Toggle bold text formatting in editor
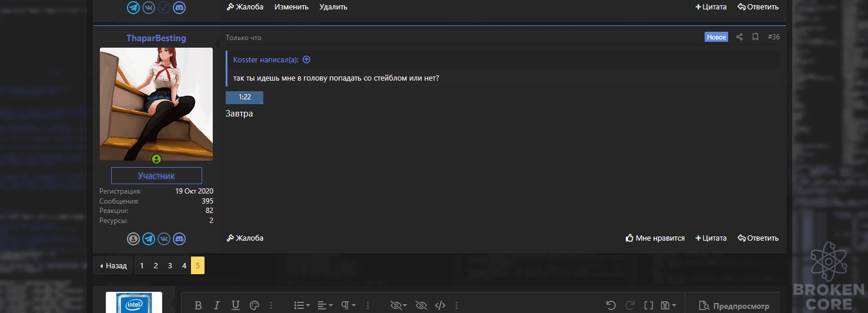This screenshot has width=868, height=313. [x=198, y=305]
